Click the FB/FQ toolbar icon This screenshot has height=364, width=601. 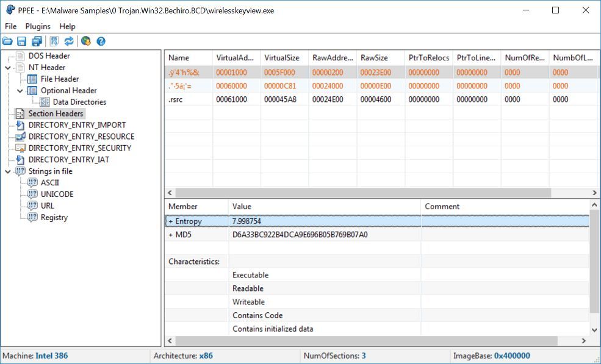tap(54, 41)
